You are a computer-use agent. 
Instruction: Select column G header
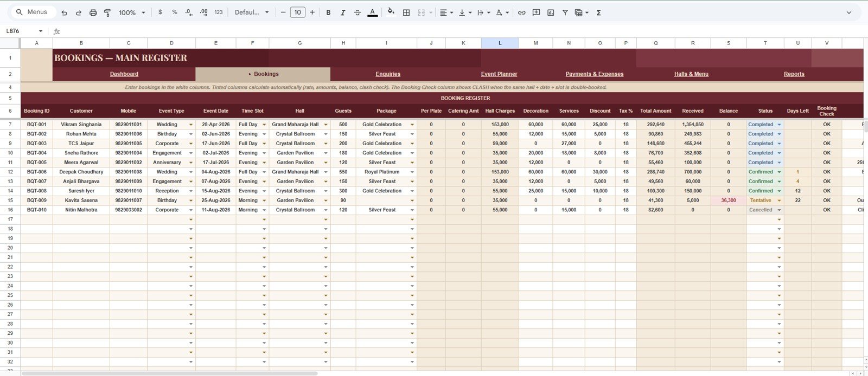(x=299, y=43)
